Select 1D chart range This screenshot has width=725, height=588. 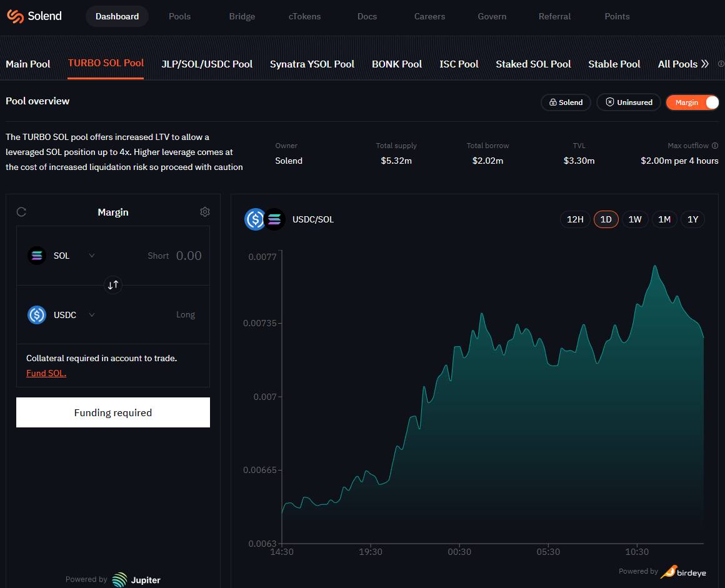point(606,219)
